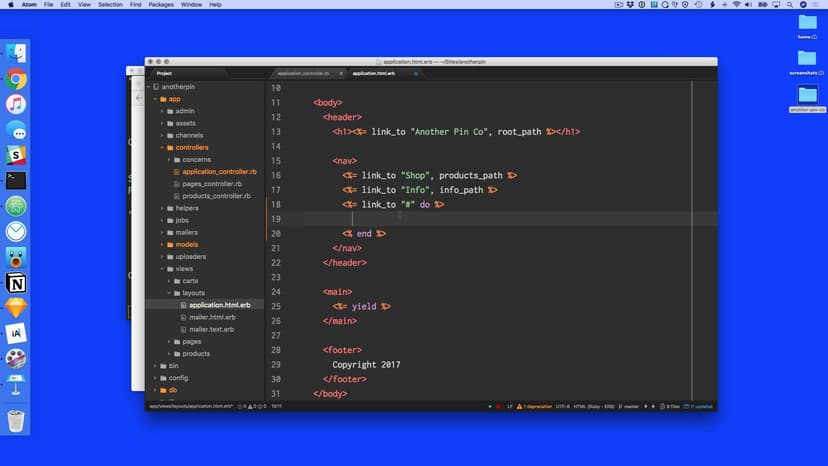
Task: Open the Trash in the dock
Action: click(x=16, y=420)
